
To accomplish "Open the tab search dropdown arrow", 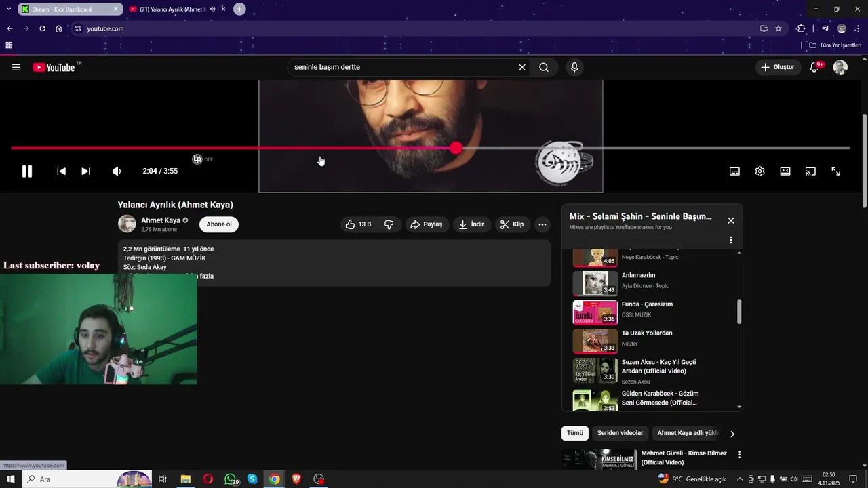I will pyautogui.click(x=9, y=9).
